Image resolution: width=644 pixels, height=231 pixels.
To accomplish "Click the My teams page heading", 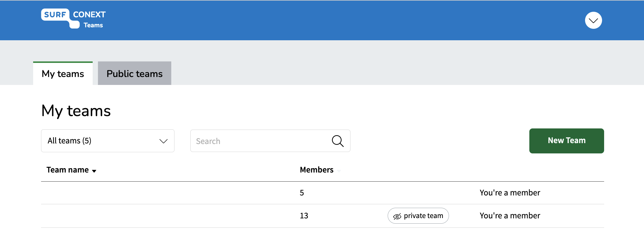I will [76, 111].
